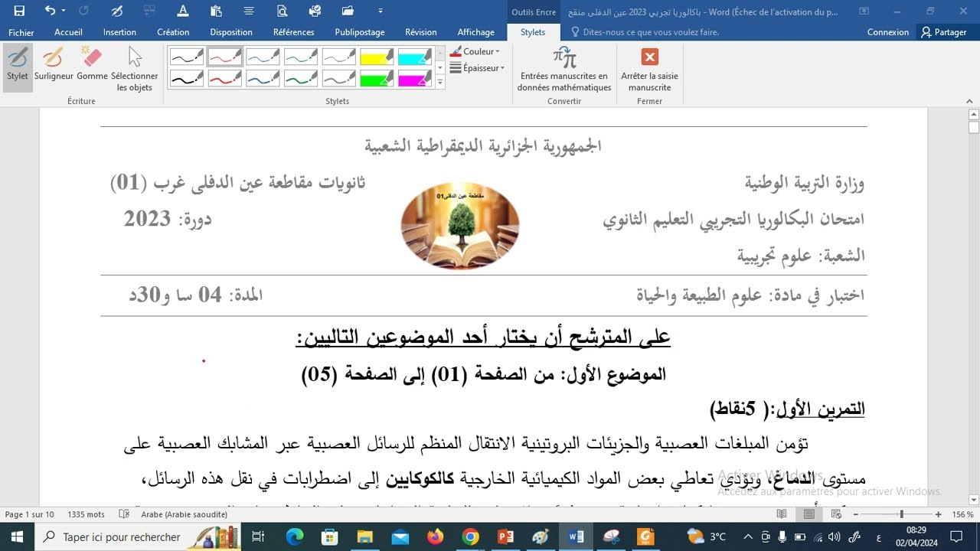Select the thick green pen style

301,78
